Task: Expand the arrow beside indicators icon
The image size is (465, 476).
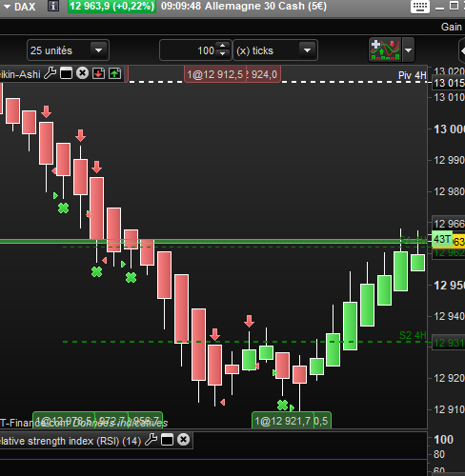Action: coord(408,50)
